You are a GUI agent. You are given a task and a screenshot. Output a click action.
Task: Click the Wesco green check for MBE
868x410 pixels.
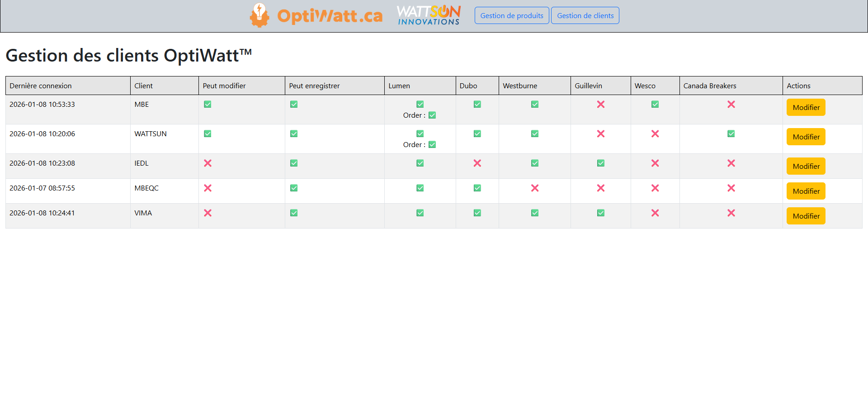[655, 105]
